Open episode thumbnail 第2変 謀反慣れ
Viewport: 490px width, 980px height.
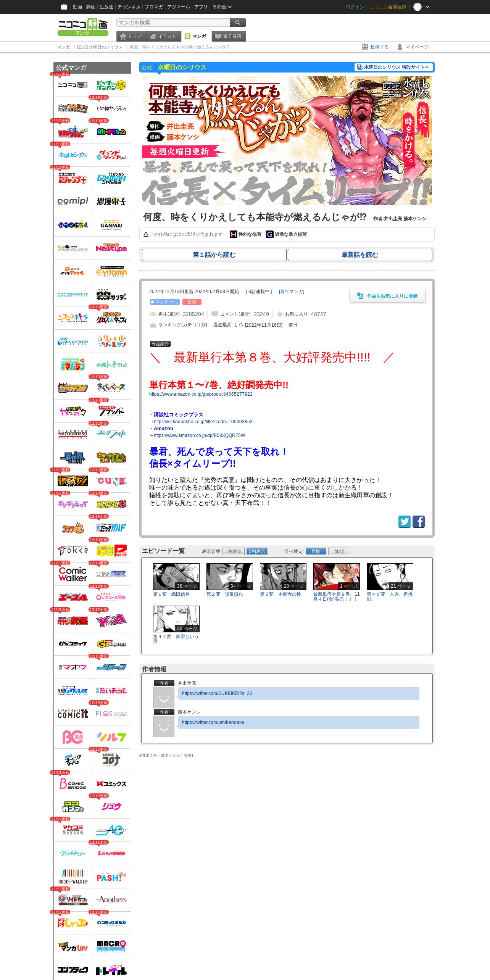coord(230,576)
